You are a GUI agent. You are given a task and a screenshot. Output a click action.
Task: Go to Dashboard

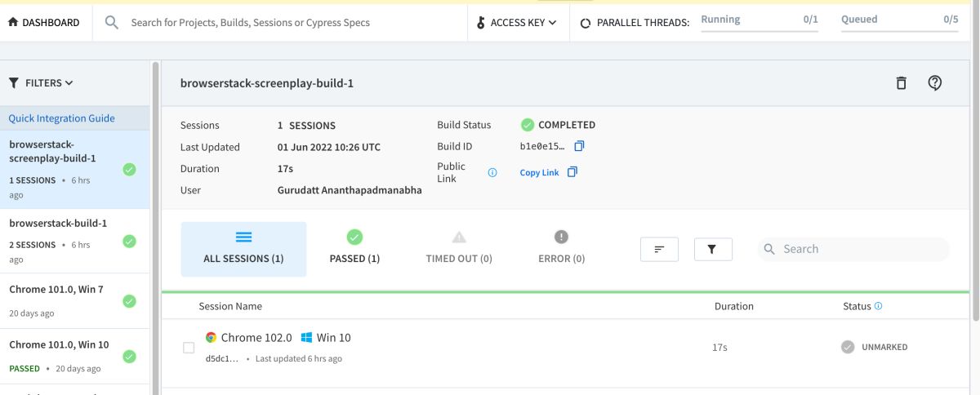43,23
